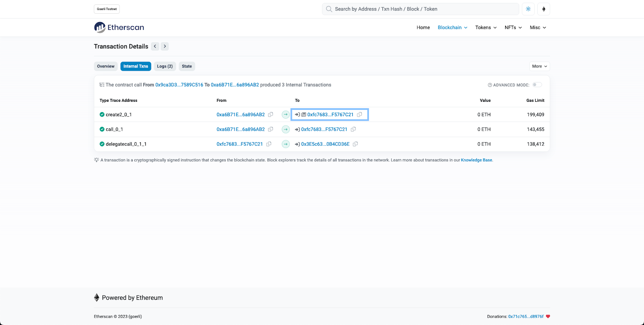Image resolution: width=644 pixels, height=325 pixels.
Task: Click success check icon for create2_0_1
Action: [102, 115]
